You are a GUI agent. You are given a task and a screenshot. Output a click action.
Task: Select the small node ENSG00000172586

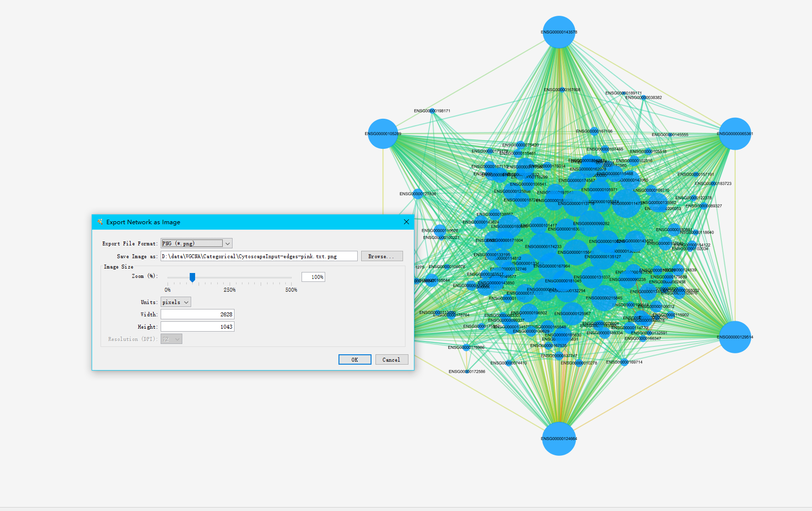[467, 372]
